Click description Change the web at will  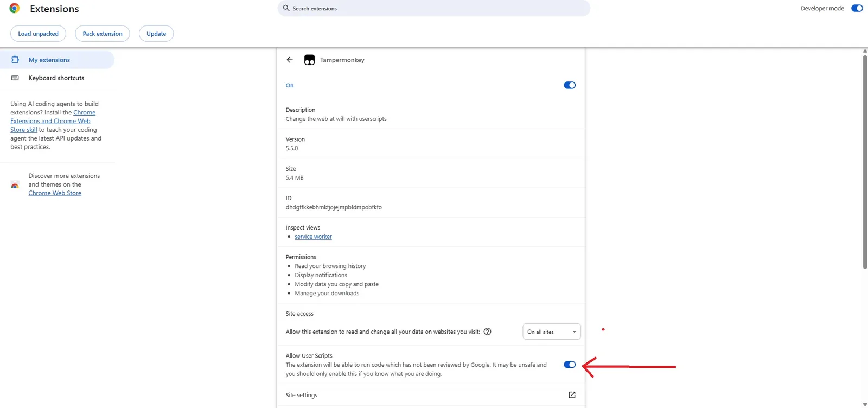coord(336,119)
